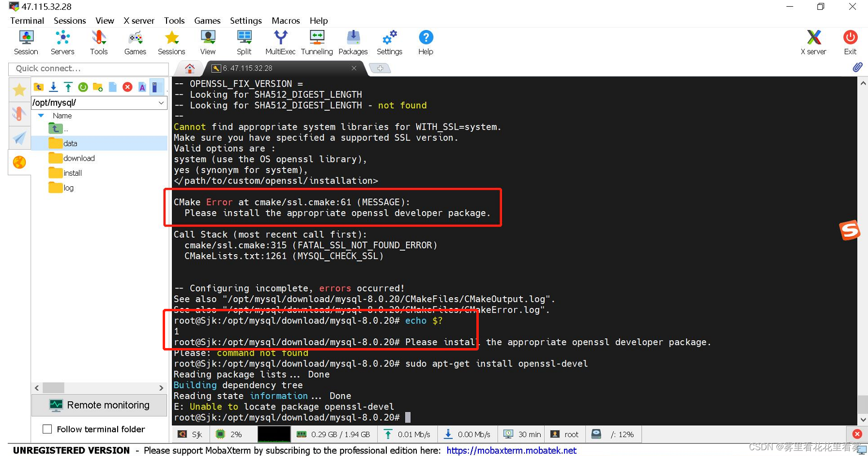Viewport: 868px width, 456px height.
Task: Open the Tools toolbar icon
Action: (x=99, y=43)
